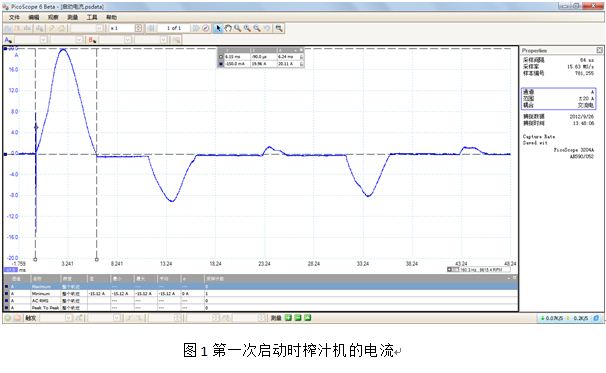Close the Properties panel
Image resolution: width=606 pixels, height=373 pixels.
click(x=599, y=50)
